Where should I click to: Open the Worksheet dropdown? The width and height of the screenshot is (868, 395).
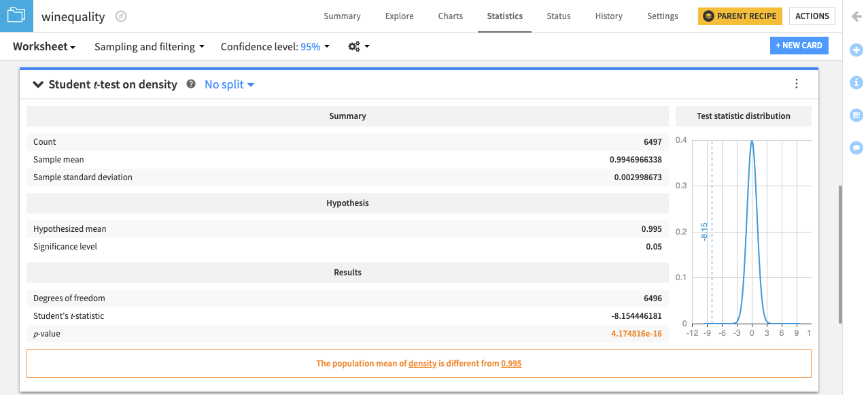pos(44,46)
